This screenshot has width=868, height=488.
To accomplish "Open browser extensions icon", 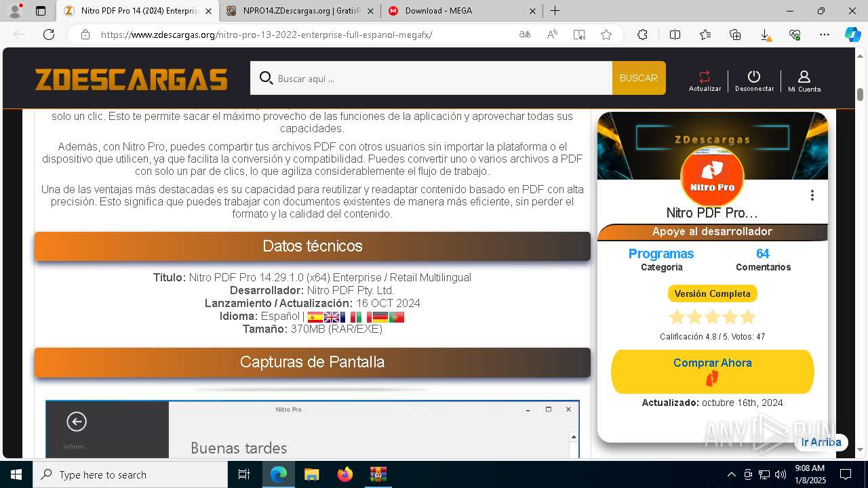I will click(642, 35).
